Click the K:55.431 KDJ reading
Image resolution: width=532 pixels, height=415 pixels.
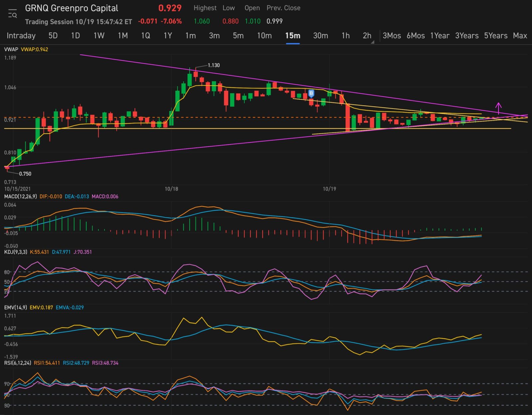point(40,252)
